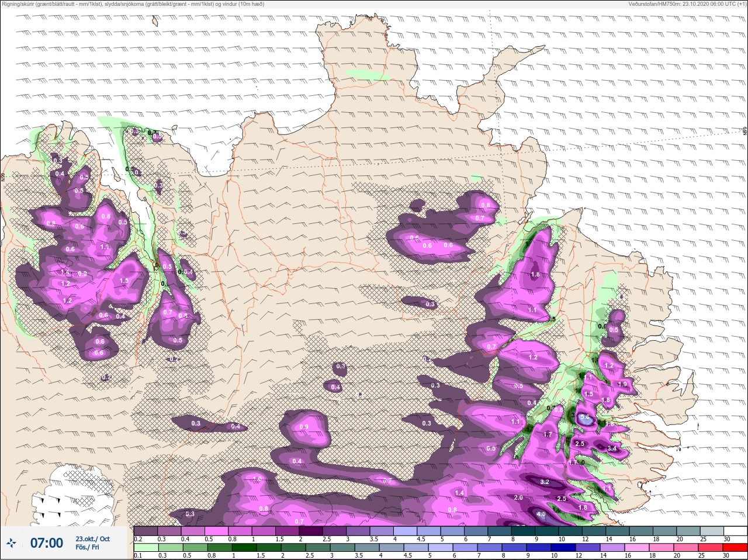748x560 pixels.
Task: Click the 2.0 precipitation value on the map
Action: click(518, 497)
